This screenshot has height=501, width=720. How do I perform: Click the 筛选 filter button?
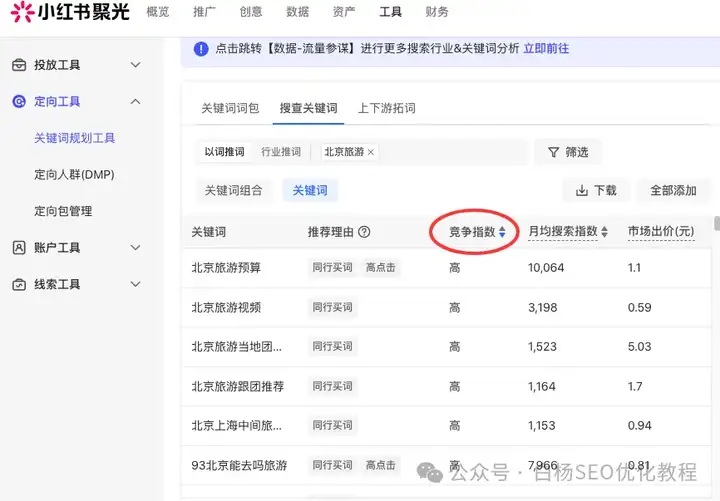(568, 152)
